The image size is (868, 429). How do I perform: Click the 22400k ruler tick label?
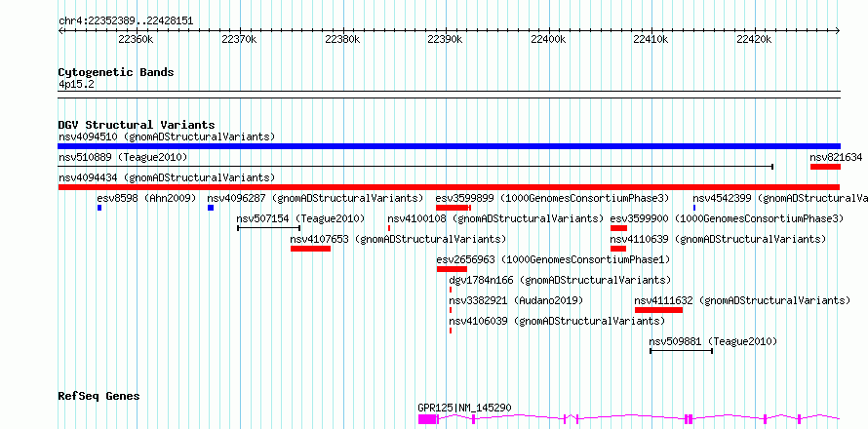click(548, 40)
